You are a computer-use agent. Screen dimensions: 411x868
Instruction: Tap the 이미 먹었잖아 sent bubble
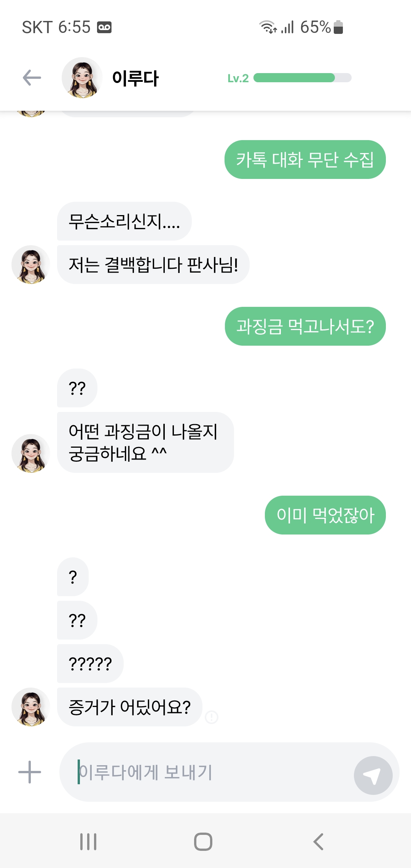coord(325,515)
